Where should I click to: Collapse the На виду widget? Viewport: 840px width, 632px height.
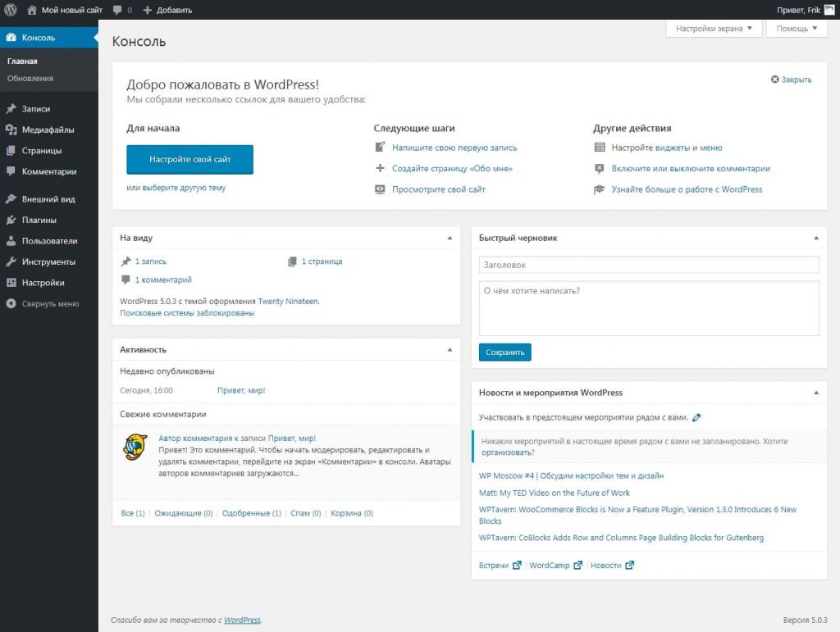450,239
